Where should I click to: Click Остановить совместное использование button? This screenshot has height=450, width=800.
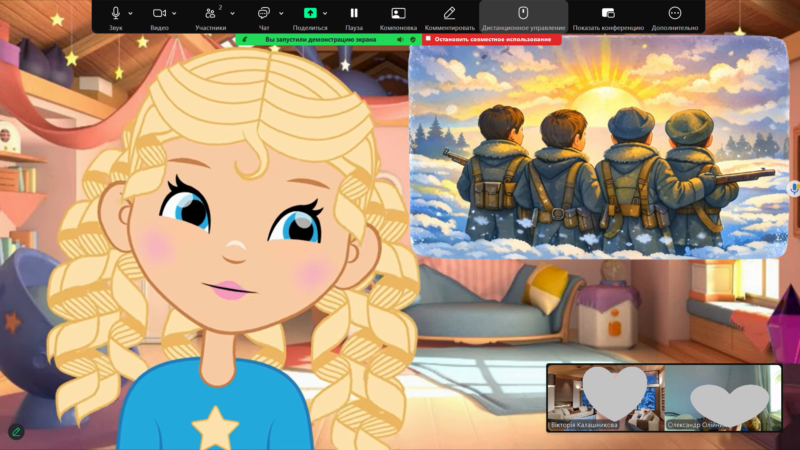pos(490,39)
